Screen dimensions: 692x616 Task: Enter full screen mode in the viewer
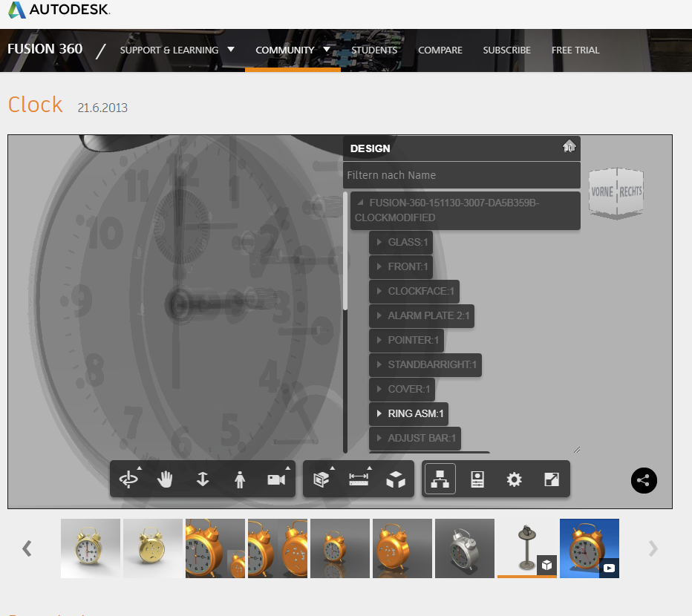pos(552,479)
